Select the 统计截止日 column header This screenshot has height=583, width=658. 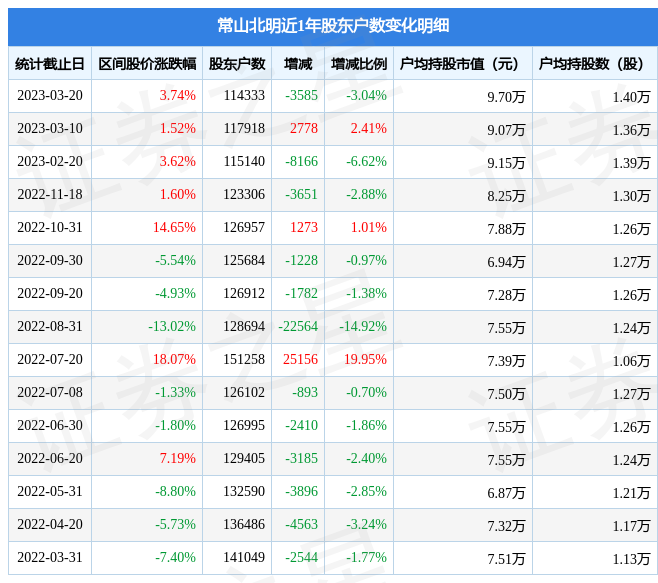click(x=50, y=64)
